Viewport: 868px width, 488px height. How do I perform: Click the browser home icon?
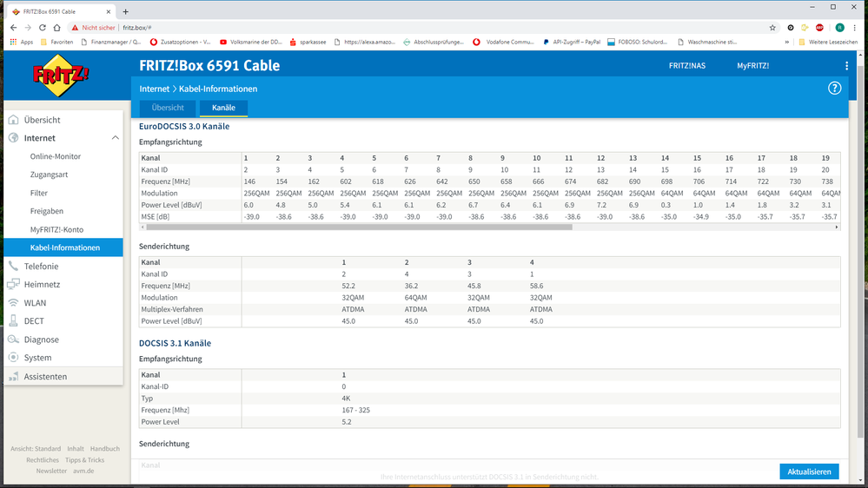(56, 28)
